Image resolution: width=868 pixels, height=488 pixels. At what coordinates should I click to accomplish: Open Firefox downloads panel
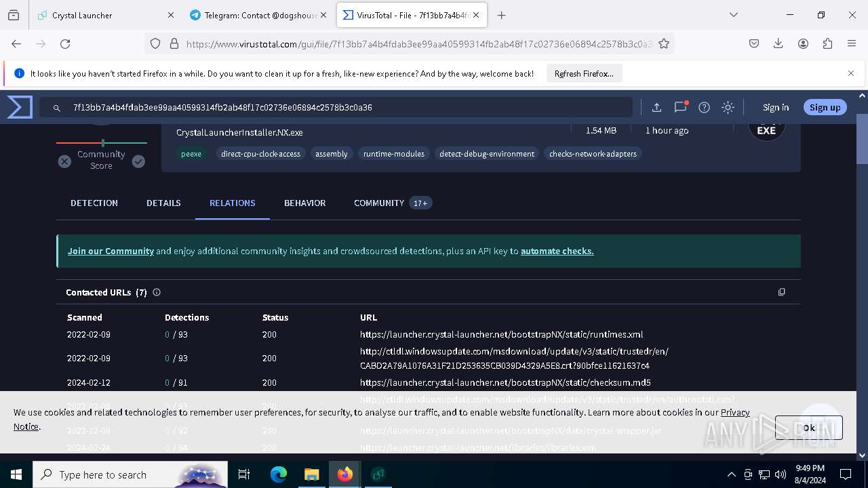pyautogui.click(x=778, y=43)
